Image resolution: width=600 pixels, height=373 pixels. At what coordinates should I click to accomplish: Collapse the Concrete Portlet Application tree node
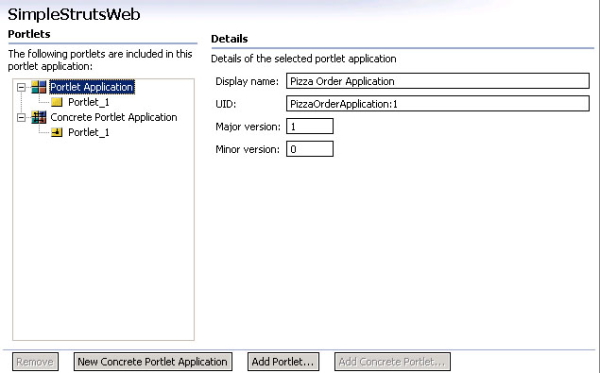point(21,117)
